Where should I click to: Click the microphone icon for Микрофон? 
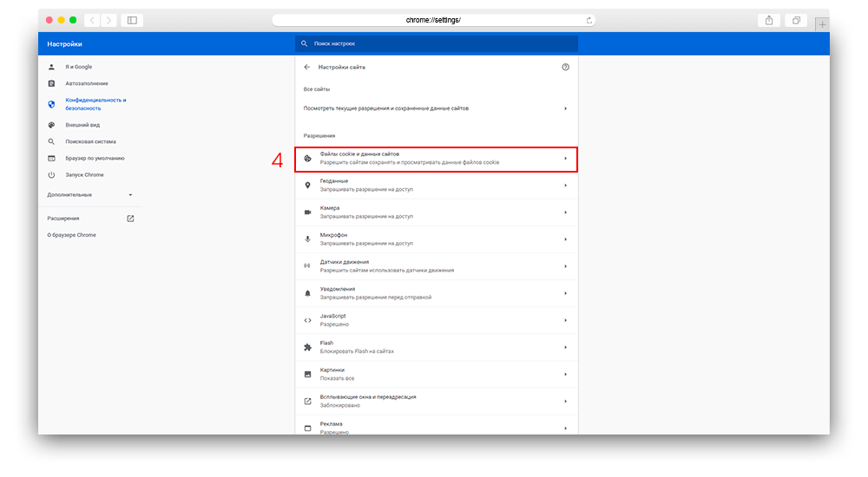pyautogui.click(x=308, y=239)
